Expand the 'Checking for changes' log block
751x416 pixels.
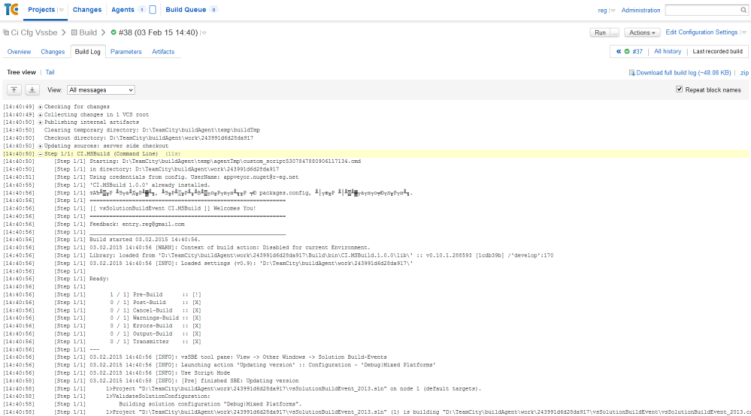(40, 105)
